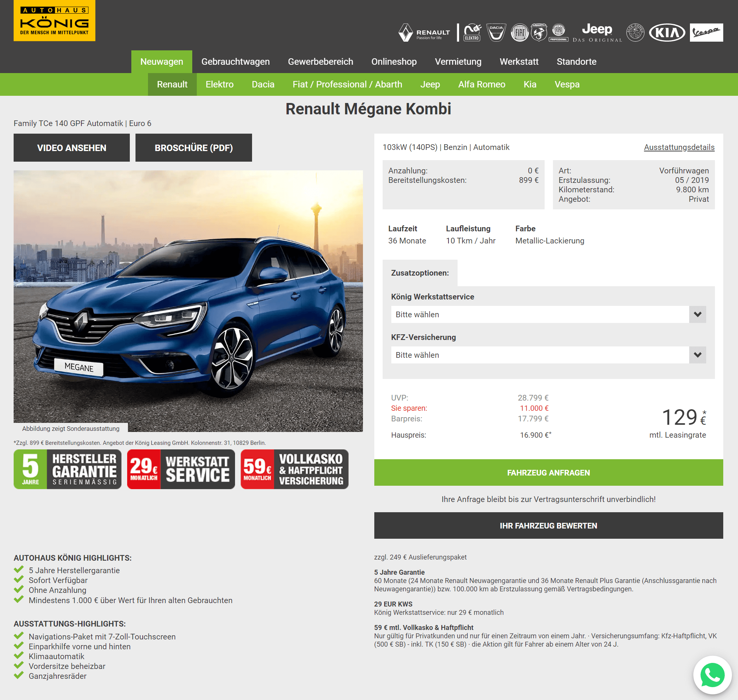
Task: Open Vermietung menu
Action: [x=458, y=62]
